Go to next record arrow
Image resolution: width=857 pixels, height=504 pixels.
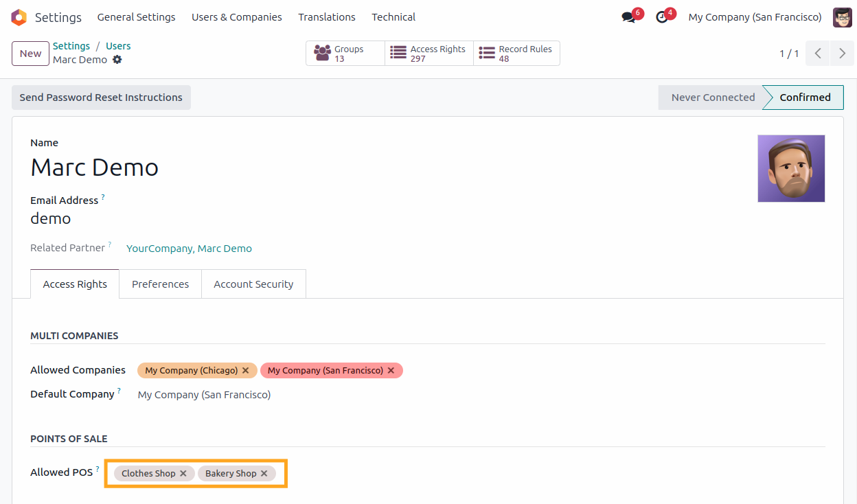tap(843, 54)
